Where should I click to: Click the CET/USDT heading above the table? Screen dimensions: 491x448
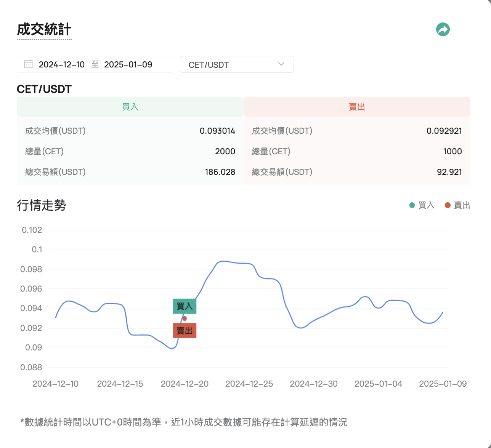[x=44, y=89]
